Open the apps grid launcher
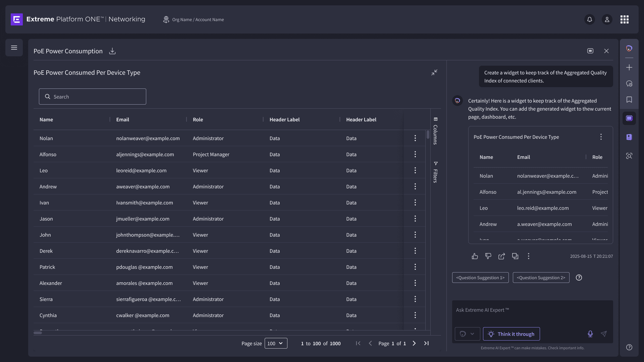644x362 pixels. [624, 19]
